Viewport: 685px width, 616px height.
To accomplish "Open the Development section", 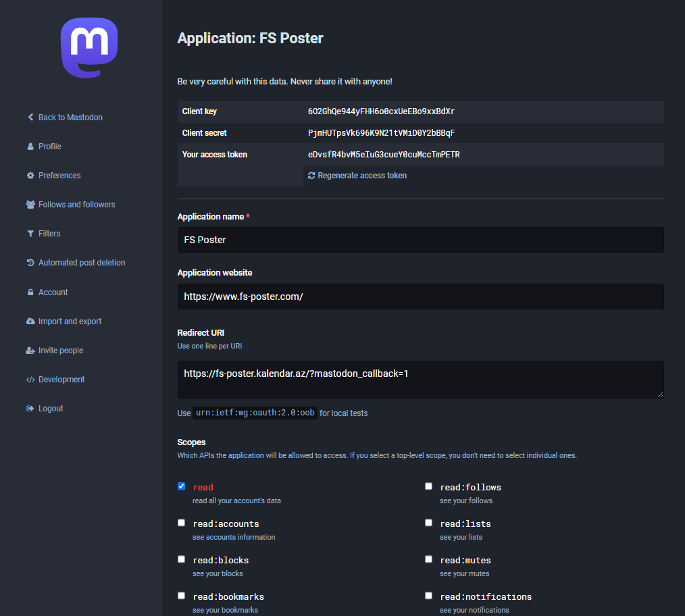I will (x=61, y=380).
